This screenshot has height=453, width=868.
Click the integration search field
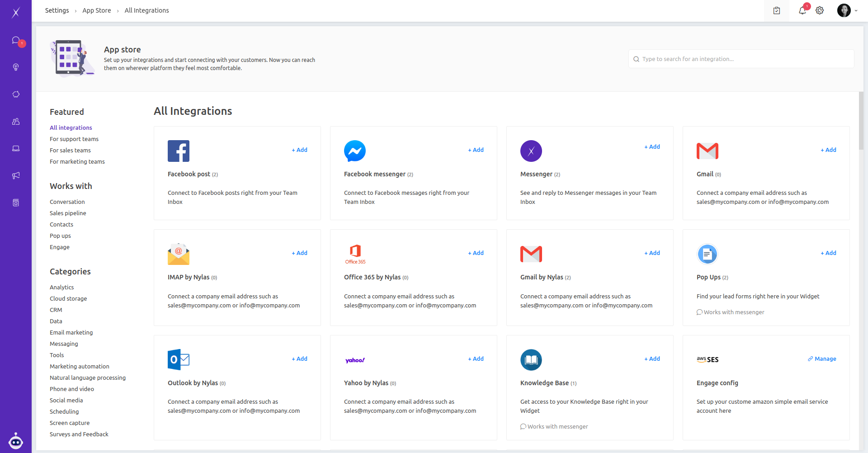(x=741, y=59)
